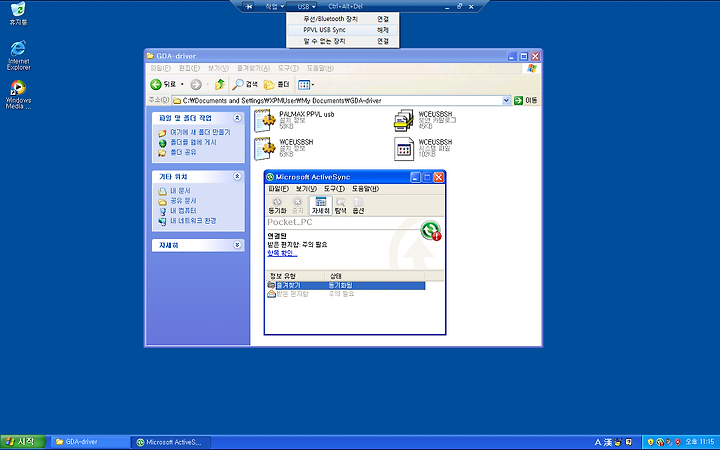Select the WCEUSBSH system file icon
720x450 pixels.
tap(404, 149)
